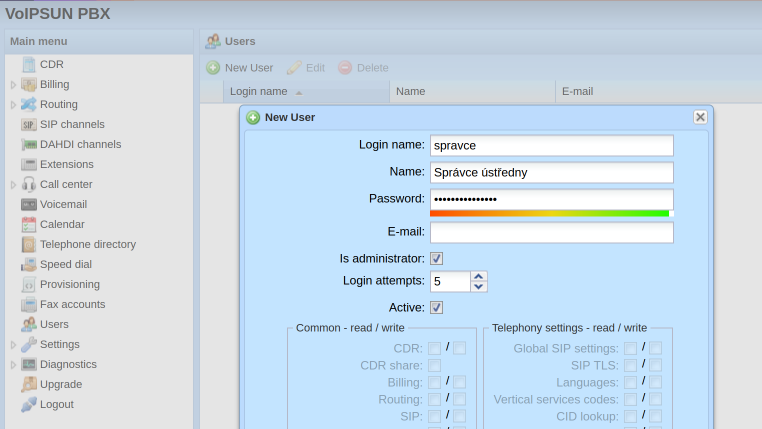This screenshot has height=429, width=762.
Task: Click the Name field with Správce ústředny
Action: 552,172
